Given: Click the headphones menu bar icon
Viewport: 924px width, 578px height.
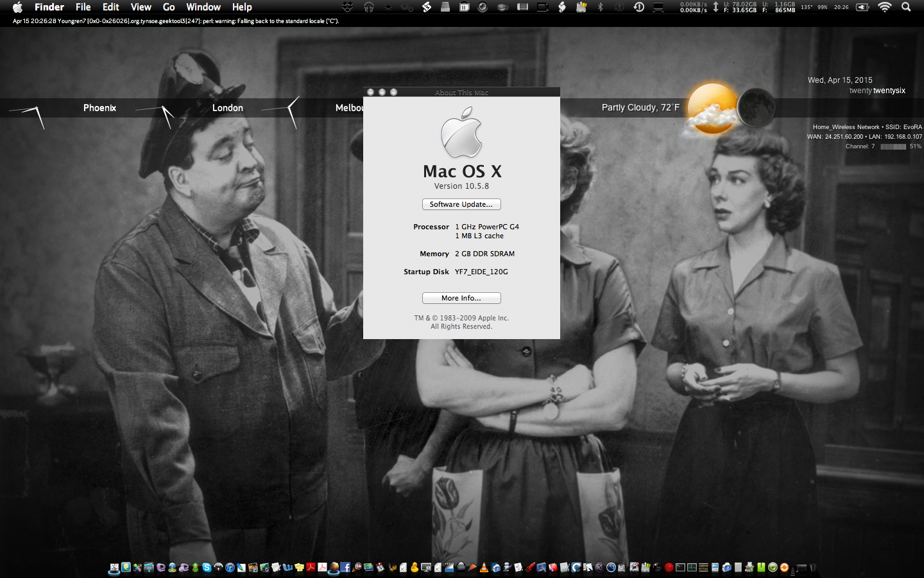Looking at the screenshot, I should click(x=369, y=7).
